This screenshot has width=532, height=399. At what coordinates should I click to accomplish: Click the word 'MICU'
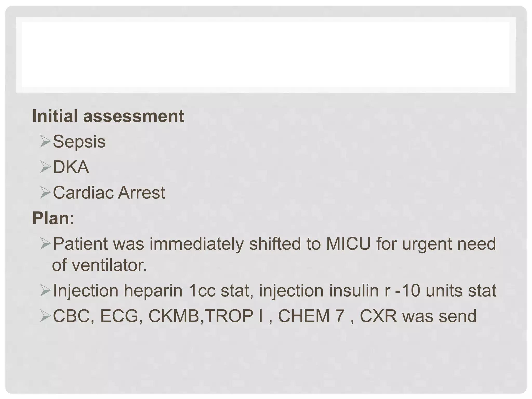pyautogui.click(x=348, y=244)
